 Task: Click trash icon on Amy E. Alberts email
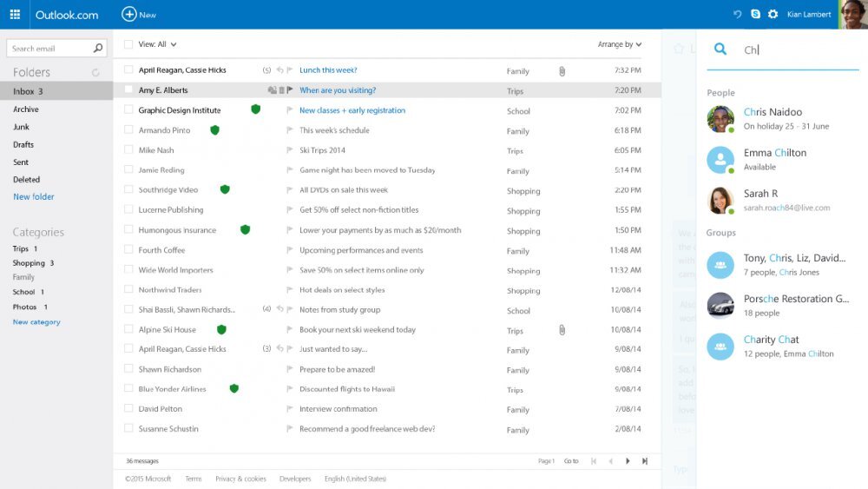pyautogui.click(x=281, y=90)
